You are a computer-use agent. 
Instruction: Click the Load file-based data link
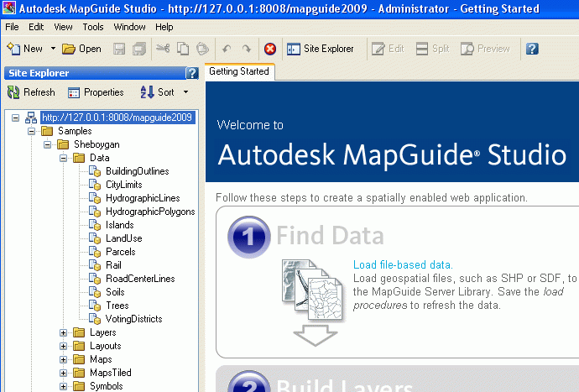(403, 265)
